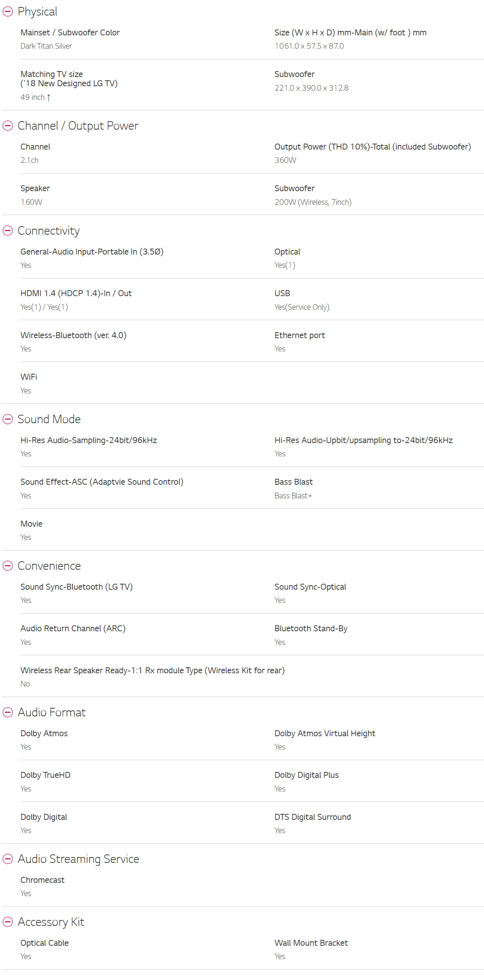Image resolution: width=484 pixels, height=980 pixels.
Task: Collapse the Channel / Output Power minus icon
Action: click(8, 126)
